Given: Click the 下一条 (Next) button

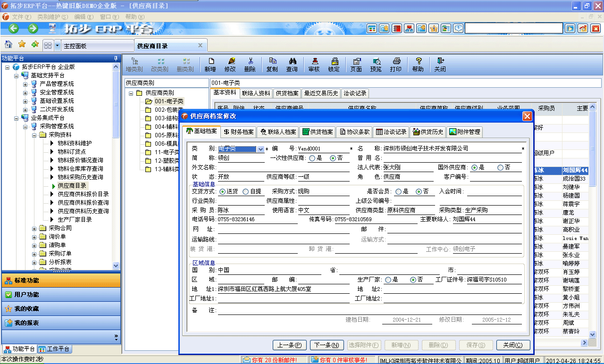Looking at the screenshot, I should pos(327,345).
